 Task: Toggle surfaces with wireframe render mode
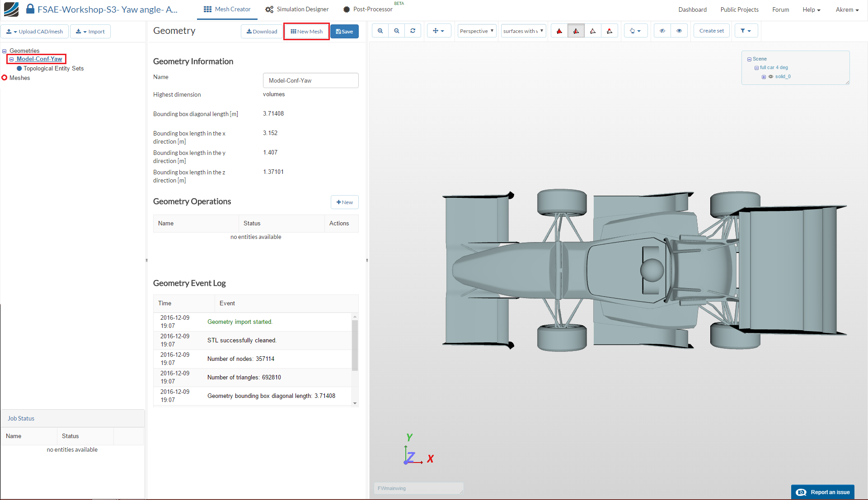(x=576, y=31)
